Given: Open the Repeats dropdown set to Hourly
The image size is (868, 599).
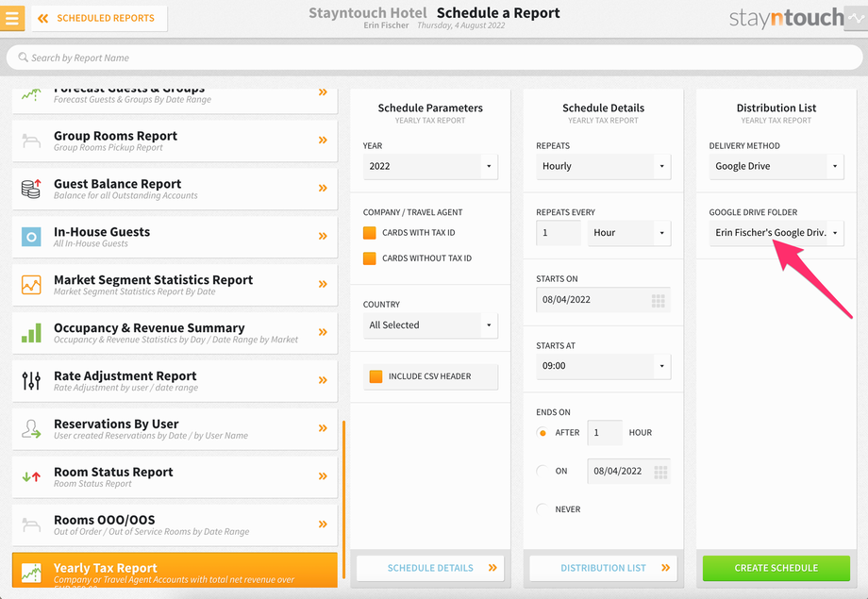Looking at the screenshot, I should pyautogui.click(x=604, y=167).
